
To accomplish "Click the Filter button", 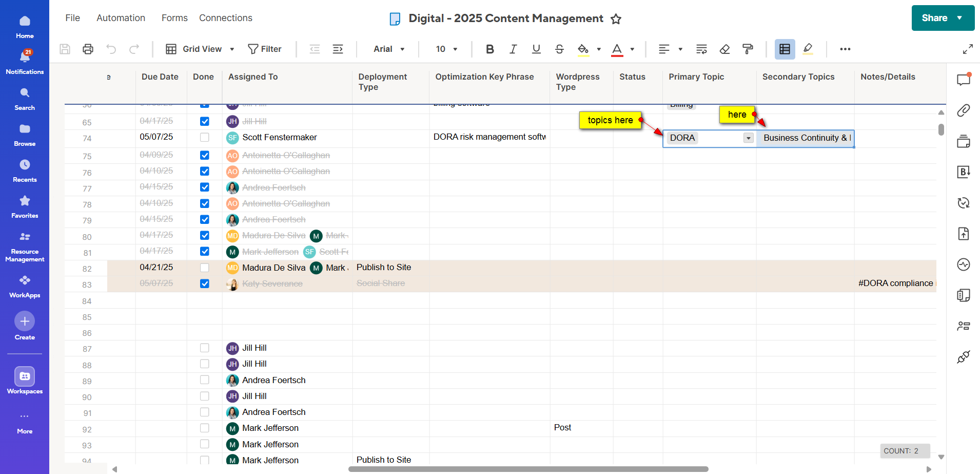I will (x=265, y=49).
